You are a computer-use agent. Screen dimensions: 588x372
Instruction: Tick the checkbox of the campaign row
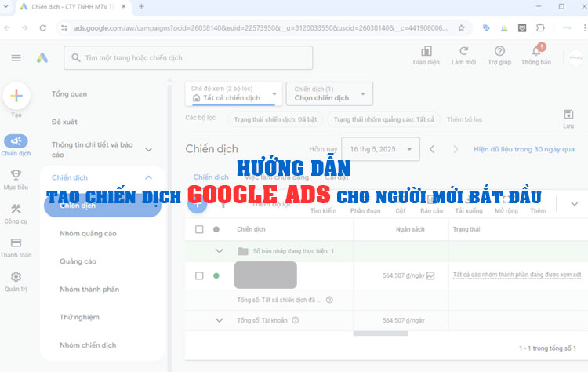point(199,276)
